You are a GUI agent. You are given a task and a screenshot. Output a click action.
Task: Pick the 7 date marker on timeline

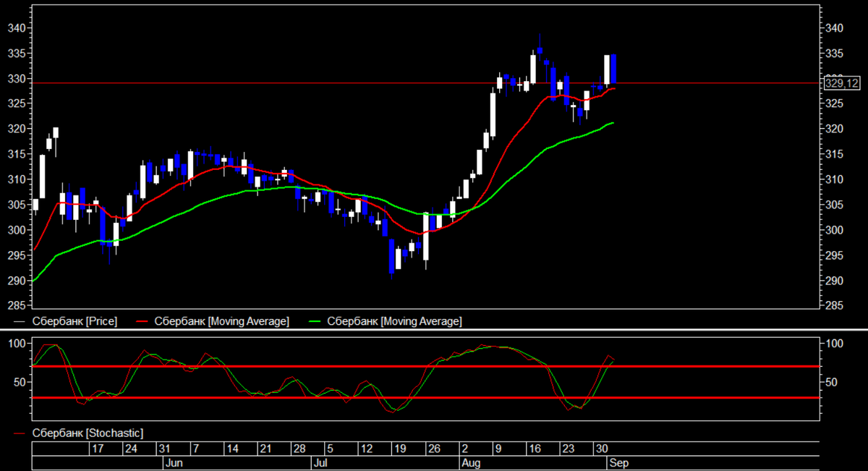[195, 449]
